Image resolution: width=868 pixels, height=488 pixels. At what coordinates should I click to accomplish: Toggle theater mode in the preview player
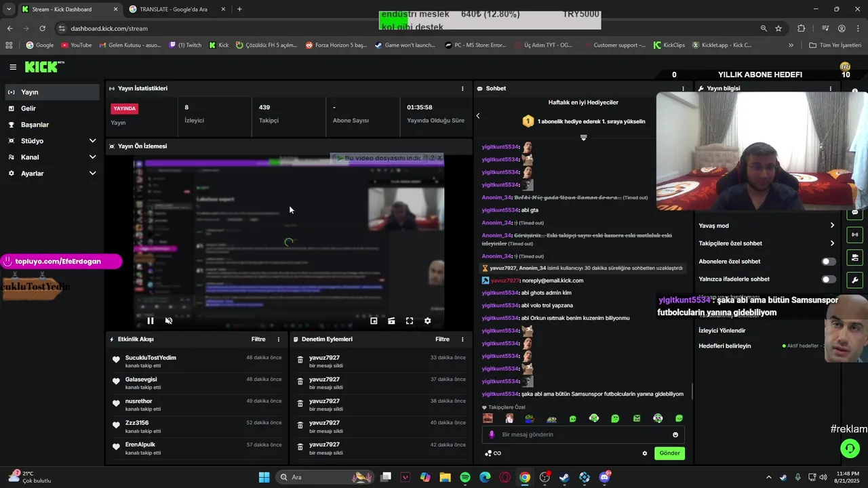coord(391,321)
